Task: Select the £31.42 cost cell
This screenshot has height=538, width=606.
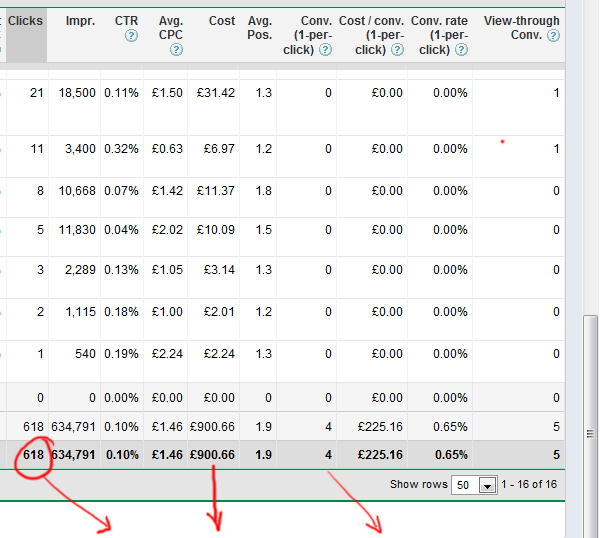Action: click(216, 93)
